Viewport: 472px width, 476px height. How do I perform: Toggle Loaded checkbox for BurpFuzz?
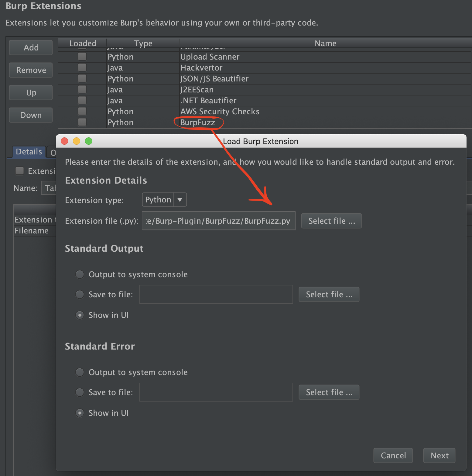82,122
